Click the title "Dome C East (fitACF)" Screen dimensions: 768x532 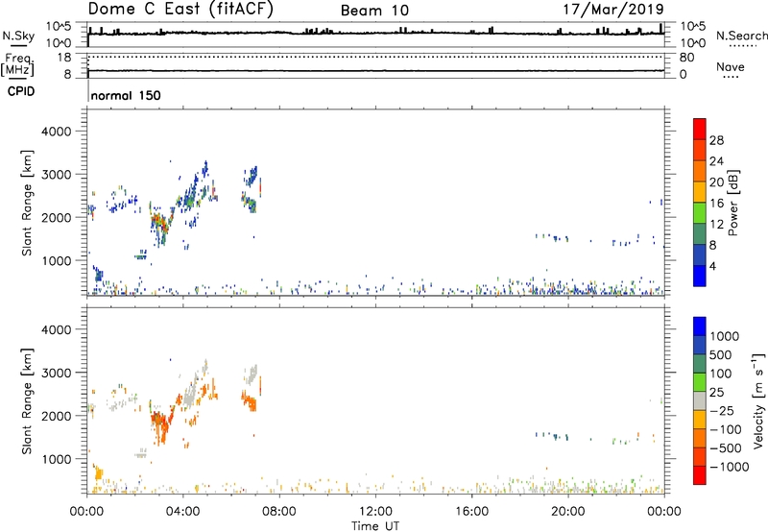pyautogui.click(x=180, y=9)
